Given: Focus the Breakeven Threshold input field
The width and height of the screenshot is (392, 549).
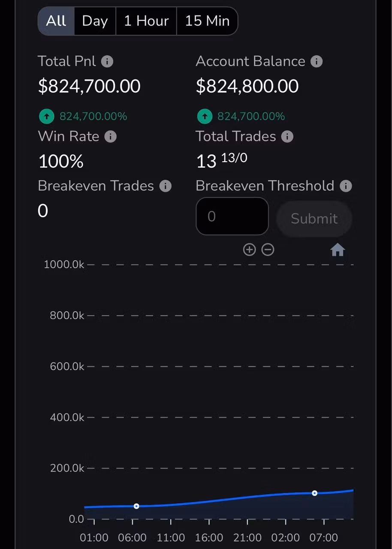Looking at the screenshot, I should tap(232, 216).
